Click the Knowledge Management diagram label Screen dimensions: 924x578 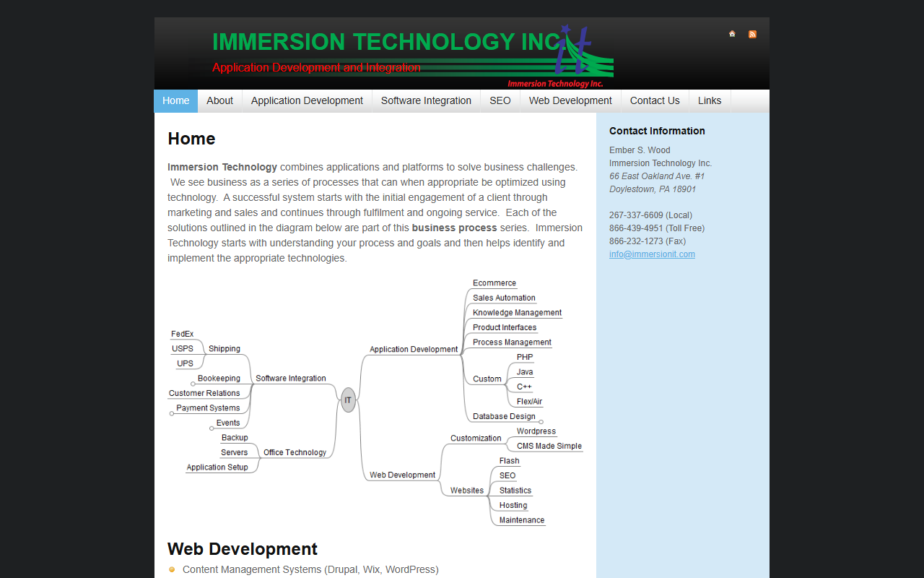click(x=517, y=313)
